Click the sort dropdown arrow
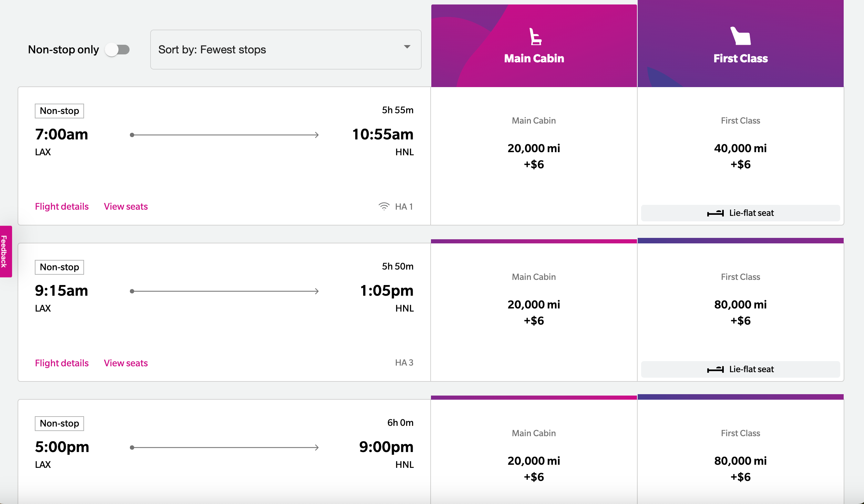Screen dimensions: 864x504 point(407,47)
